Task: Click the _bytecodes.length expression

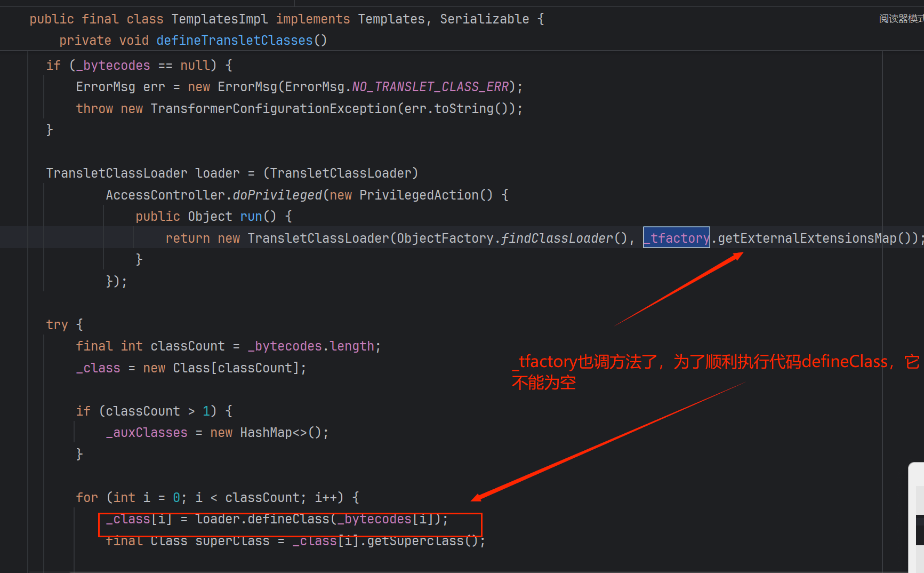Action: [x=311, y=346]
